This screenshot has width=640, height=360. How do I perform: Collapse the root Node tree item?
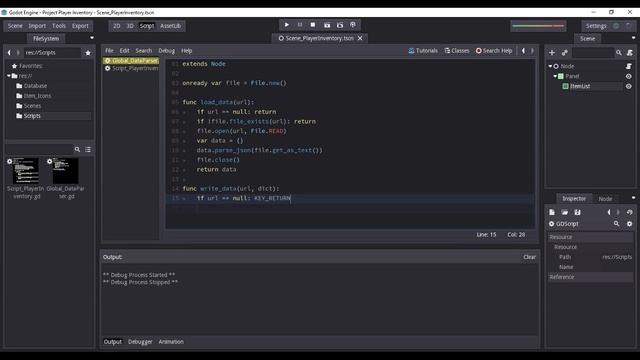(550, 66)
